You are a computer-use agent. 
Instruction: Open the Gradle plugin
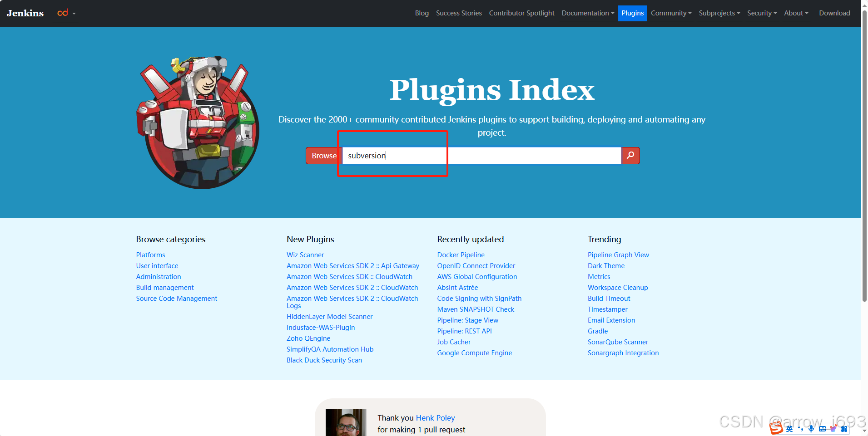pos(597,331)
